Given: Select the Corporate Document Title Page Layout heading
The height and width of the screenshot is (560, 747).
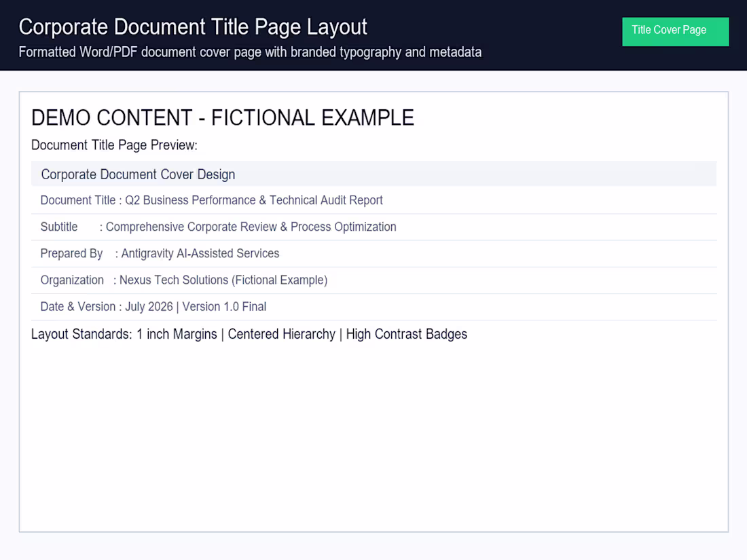Looking at the screenshot, I should pyautogui.click(x=193, y=27).
